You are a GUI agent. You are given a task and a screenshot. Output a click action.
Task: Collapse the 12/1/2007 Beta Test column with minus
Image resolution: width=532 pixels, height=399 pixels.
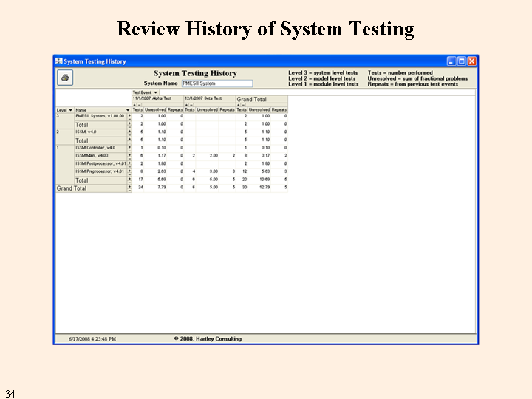point(191,105)
